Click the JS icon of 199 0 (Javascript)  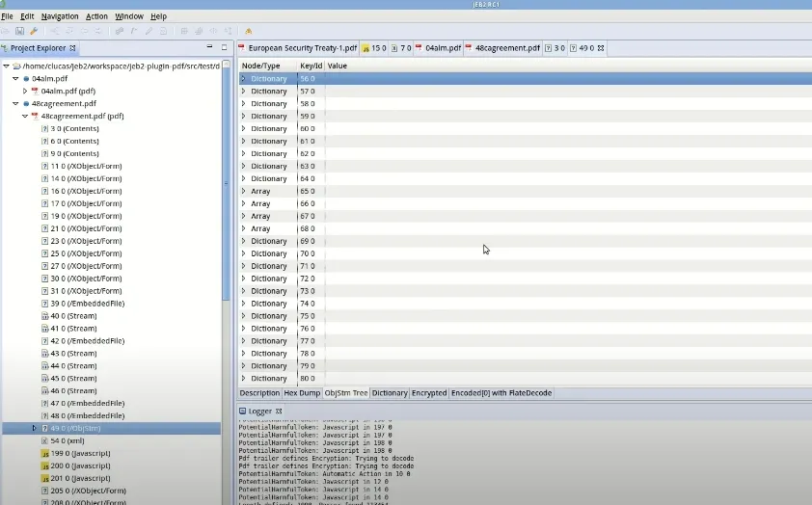coord(45,453)
